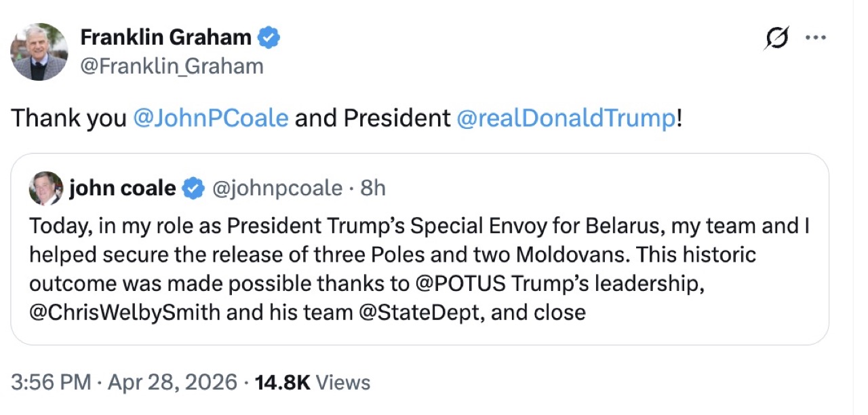Click the john coale name in quoted post
The width and height of the screenshot is (868, 415).
(122, 188)
